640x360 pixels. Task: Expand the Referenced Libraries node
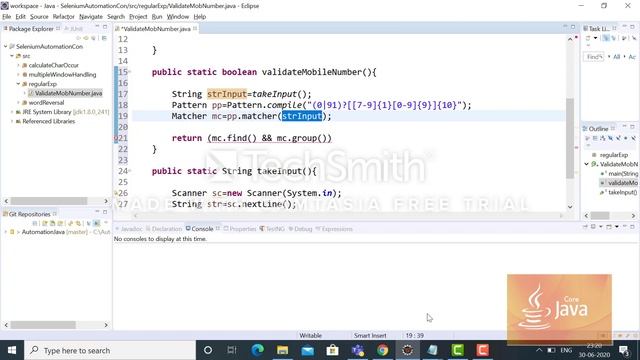[12, 121]
